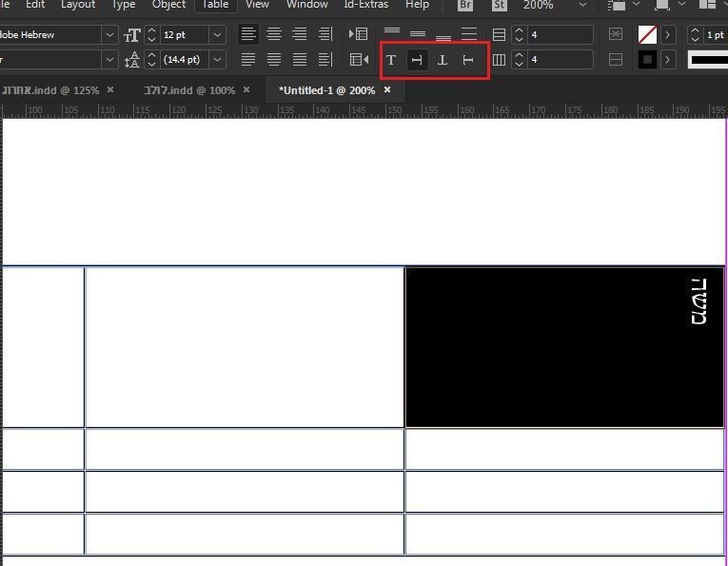Image resolution: width=728 pixels, height=566 pixels.
Task: Expand the screen mode dropdown arrow
Action: [681, 4]
